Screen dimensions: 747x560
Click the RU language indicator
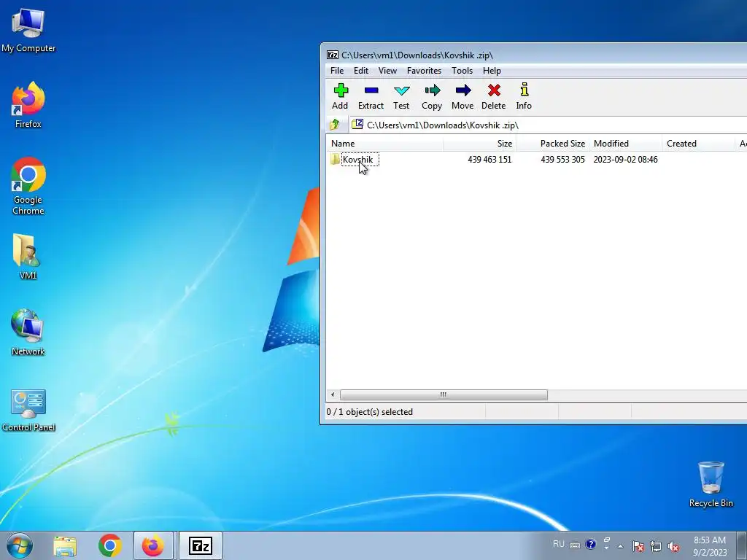[559, 544]
